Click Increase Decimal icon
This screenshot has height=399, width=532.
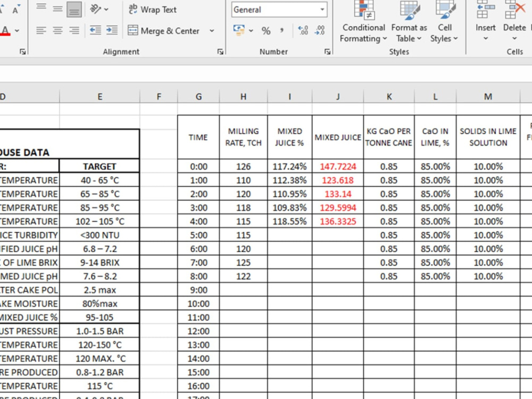(x=303, y=31)
